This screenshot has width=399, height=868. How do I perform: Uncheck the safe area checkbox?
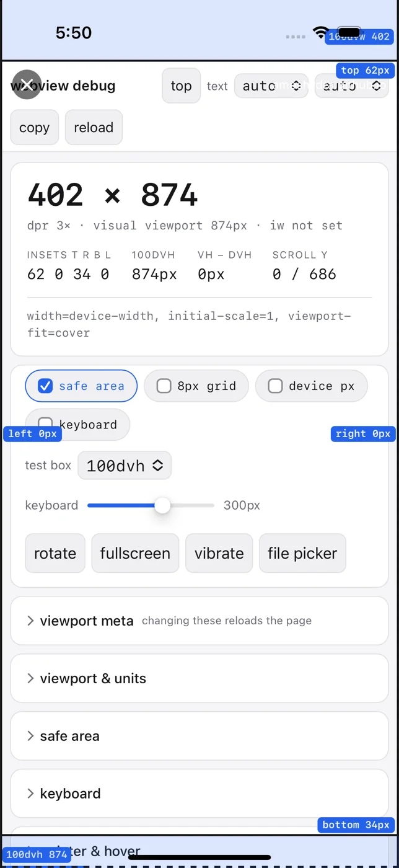[x=45, y=386]
